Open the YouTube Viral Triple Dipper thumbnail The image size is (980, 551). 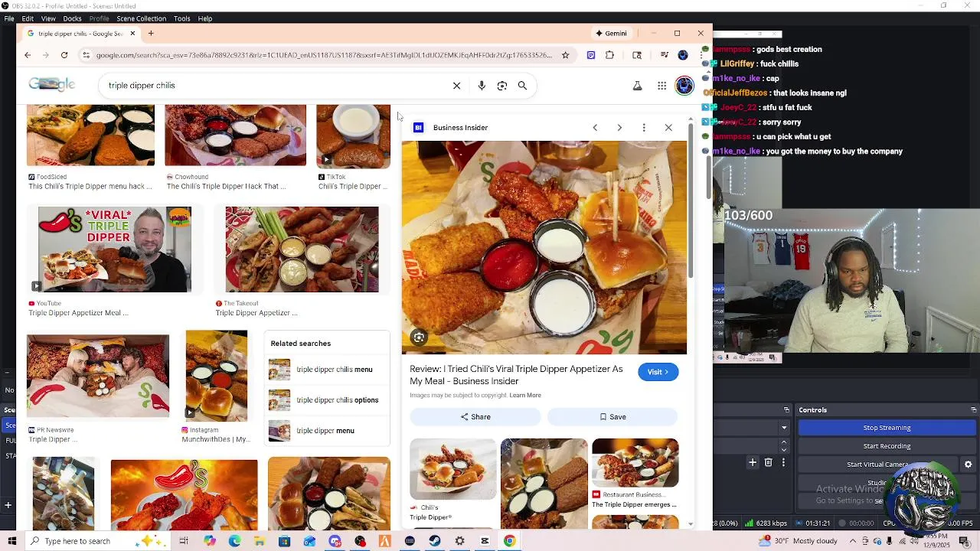115,249
